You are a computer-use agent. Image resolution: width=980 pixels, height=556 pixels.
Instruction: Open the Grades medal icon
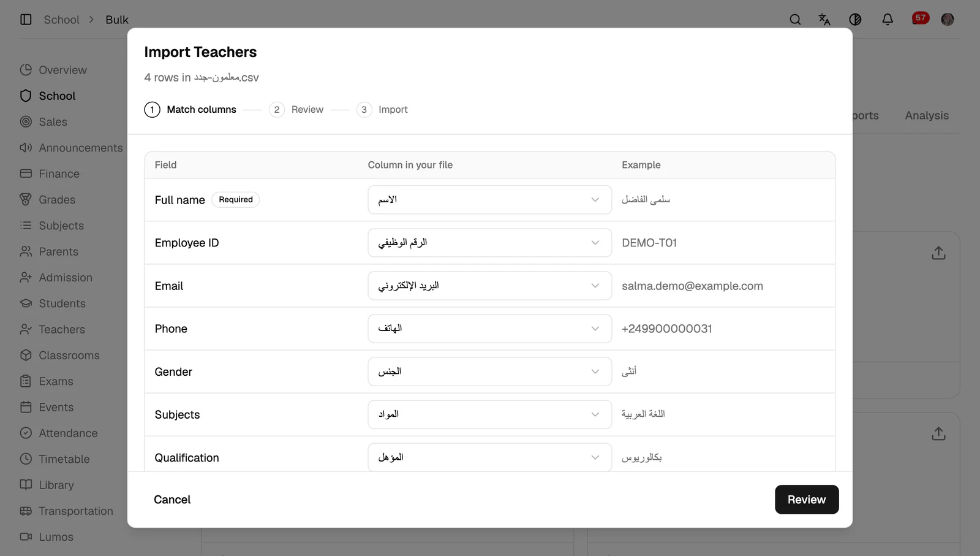tap(26, 200)
